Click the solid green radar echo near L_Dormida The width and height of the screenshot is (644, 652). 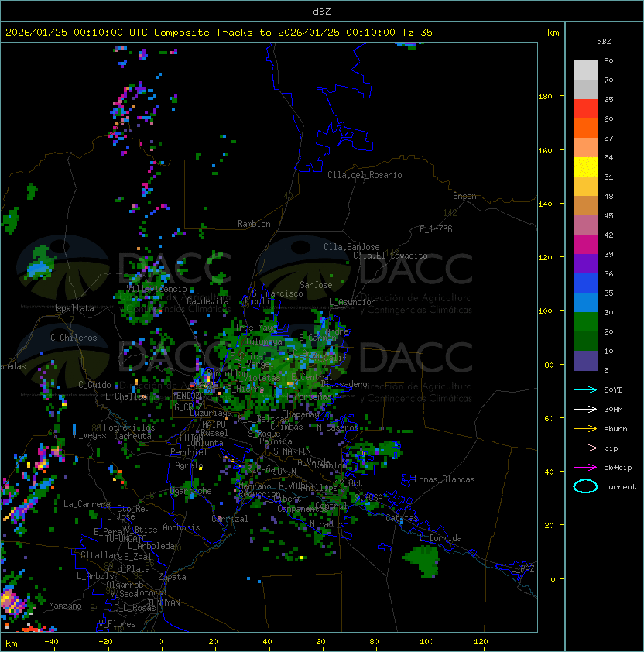click(423, 561)
